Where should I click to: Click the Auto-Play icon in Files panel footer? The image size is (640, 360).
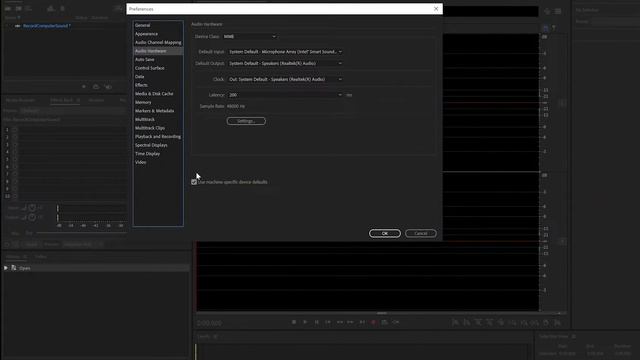tap(108, 87)
